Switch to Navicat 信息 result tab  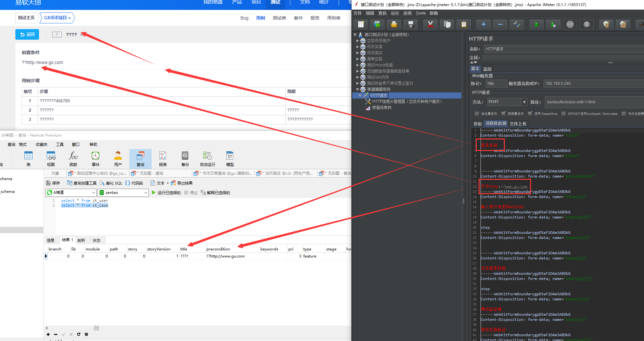[51, 240]
